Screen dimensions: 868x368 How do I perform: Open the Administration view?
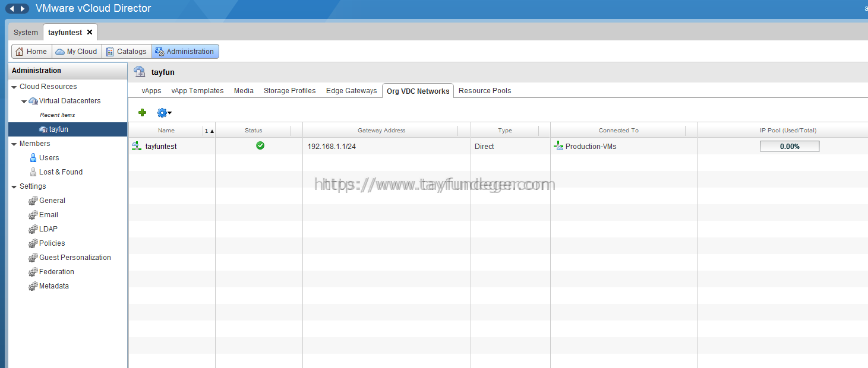click(x=185, y=52)
